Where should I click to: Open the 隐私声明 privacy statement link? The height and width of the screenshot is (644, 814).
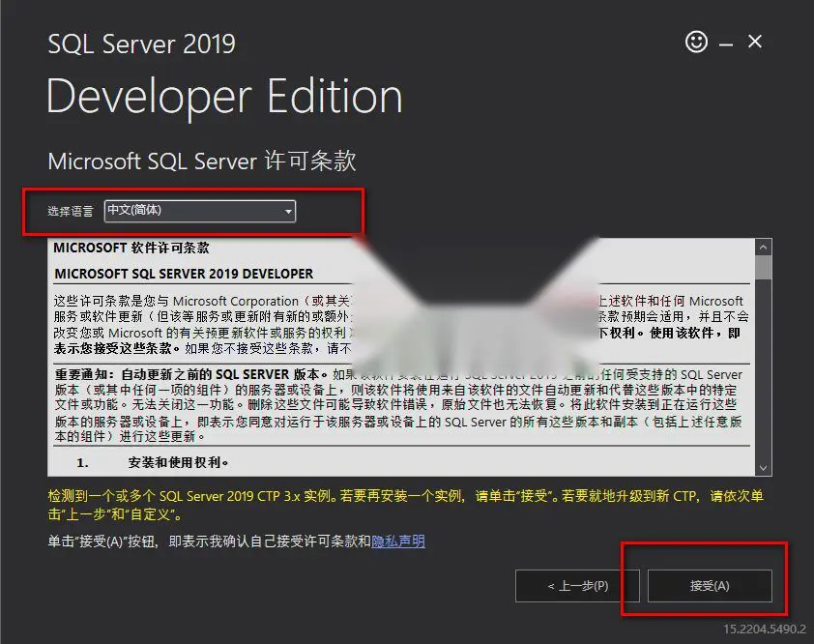coord(398,542)
